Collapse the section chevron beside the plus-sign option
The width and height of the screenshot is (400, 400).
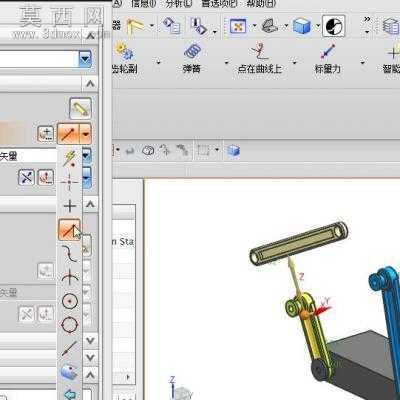click(x=90, y=204)
